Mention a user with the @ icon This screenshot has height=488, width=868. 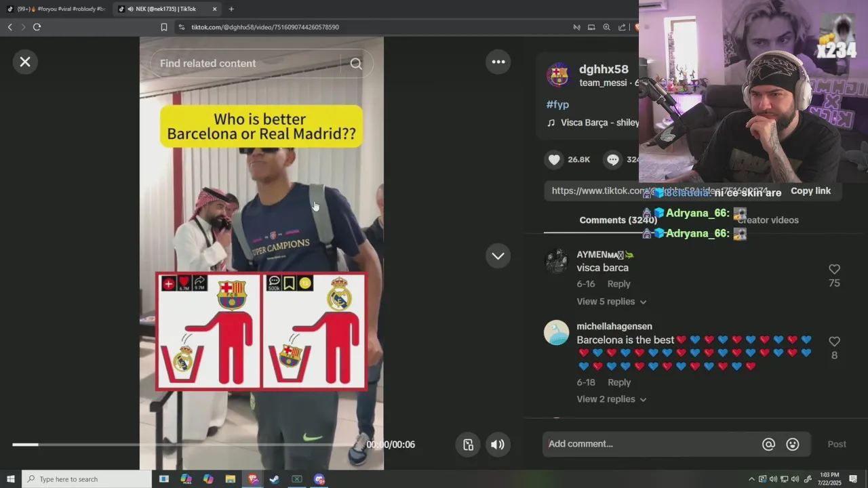coord(768,444)
